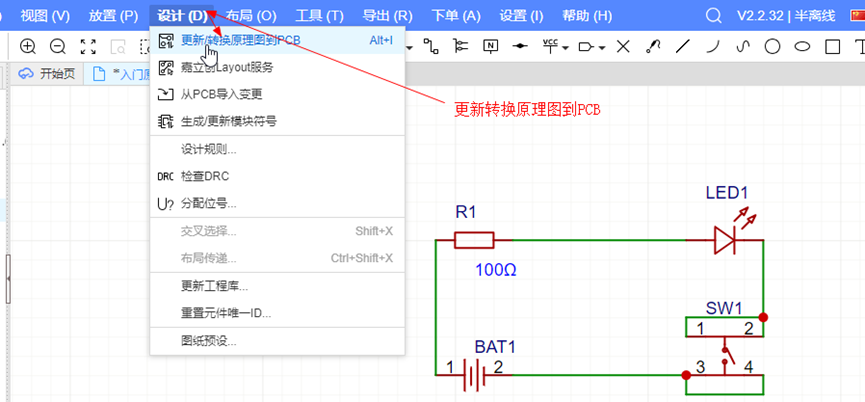Select the arc drawing tool
The height and width of the screenshot is (402, 865).
[x=714, y=47]
